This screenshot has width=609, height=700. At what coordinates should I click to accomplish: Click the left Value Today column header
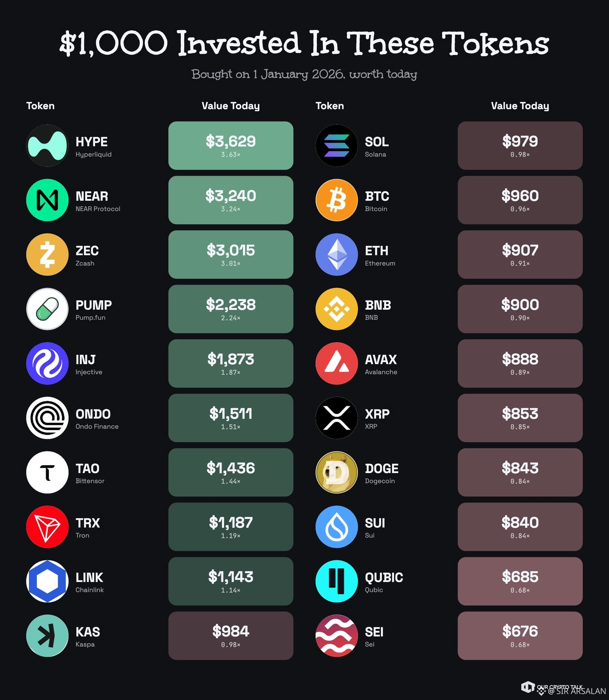[231, 106]
